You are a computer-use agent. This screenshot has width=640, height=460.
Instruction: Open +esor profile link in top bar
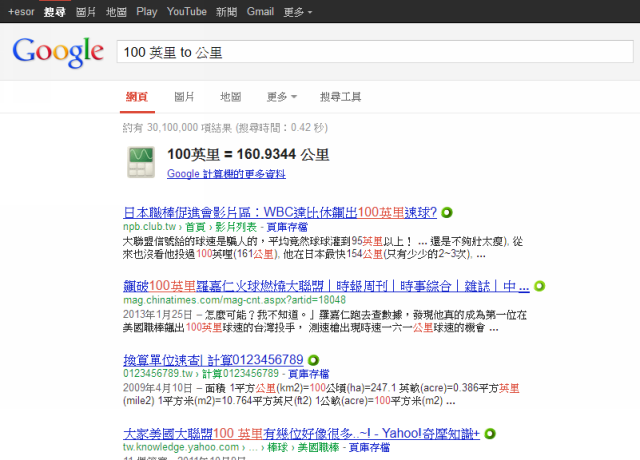pos(21,12)
